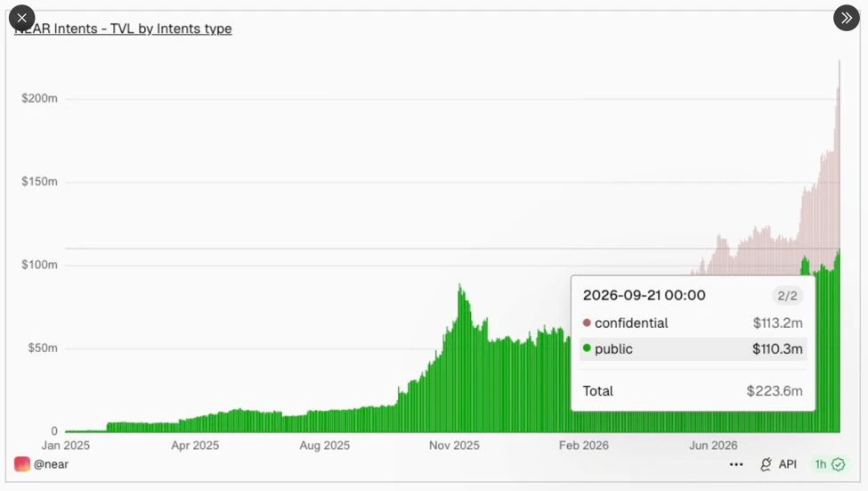The image size is (868, 491).
Task: Open the @near author profile
Action: [x=51, y=464]
